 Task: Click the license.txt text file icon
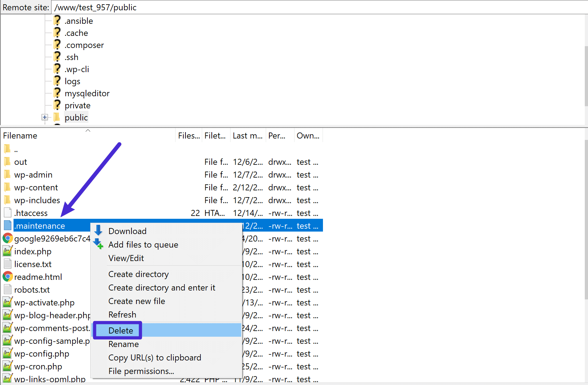coord(7,264)
